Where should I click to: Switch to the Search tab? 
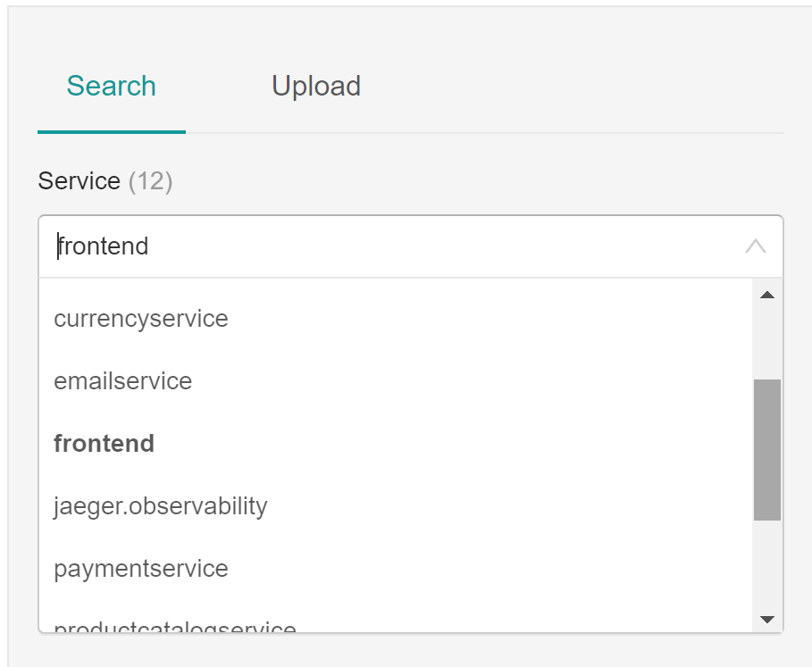[x=112, y=87]
